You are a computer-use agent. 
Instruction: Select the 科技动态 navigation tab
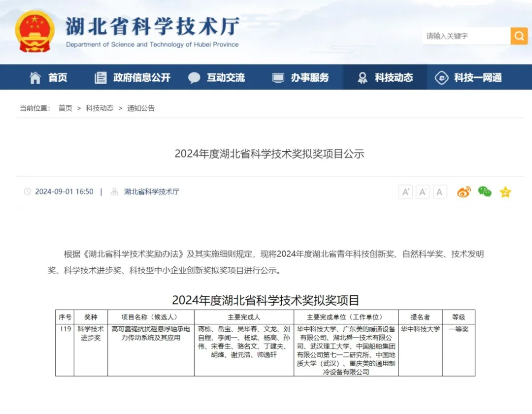[385, 77]
